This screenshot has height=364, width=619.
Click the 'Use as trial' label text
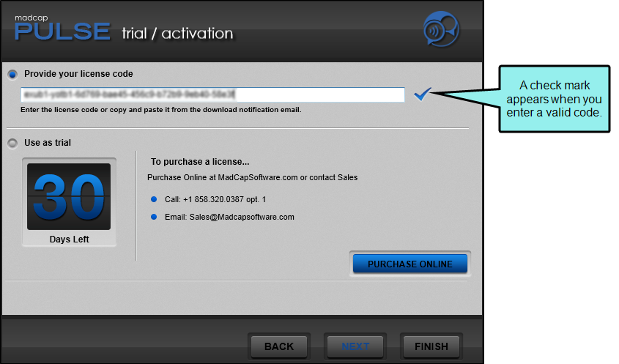[48, 143]
